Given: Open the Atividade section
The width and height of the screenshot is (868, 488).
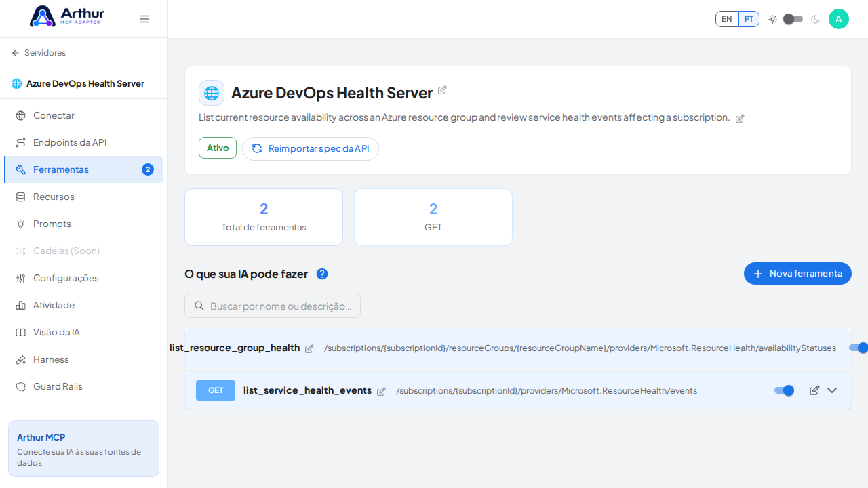Looking at the screenshot, I should (83, 305).
